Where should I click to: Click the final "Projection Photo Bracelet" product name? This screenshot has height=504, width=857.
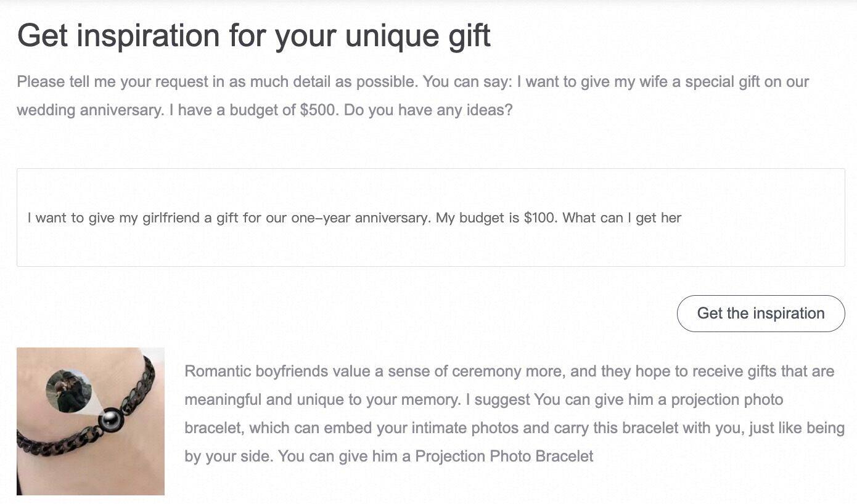click(504, 457)
